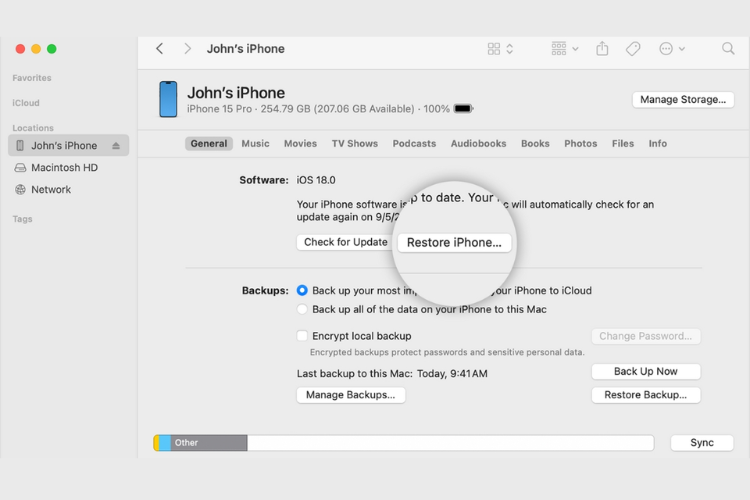Switch to the Podcasts tab
The height and width of the screenshot is (500, 750).
(414, 144)
